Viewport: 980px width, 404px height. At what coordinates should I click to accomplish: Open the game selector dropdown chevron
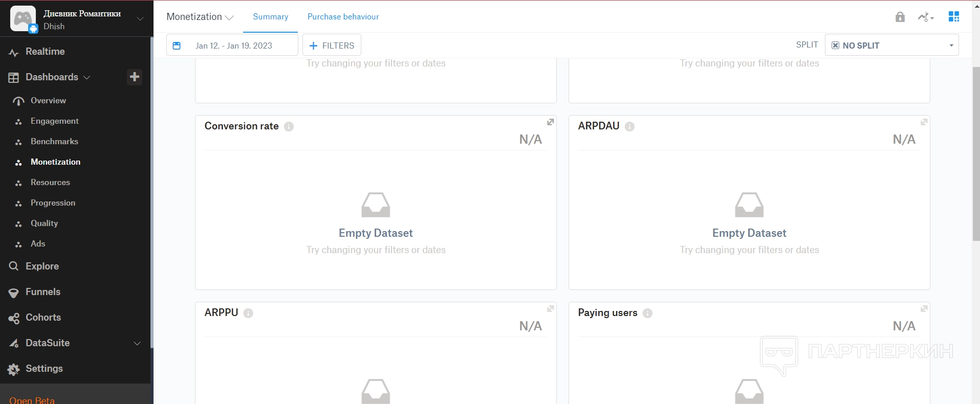tap(140, 18)
